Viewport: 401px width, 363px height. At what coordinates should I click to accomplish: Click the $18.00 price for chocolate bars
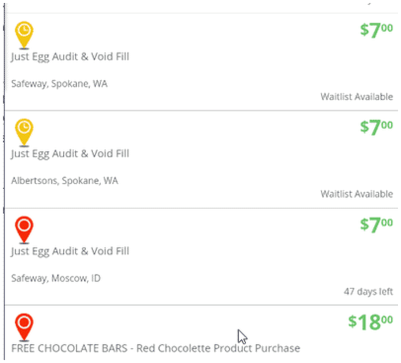point(370,322)
